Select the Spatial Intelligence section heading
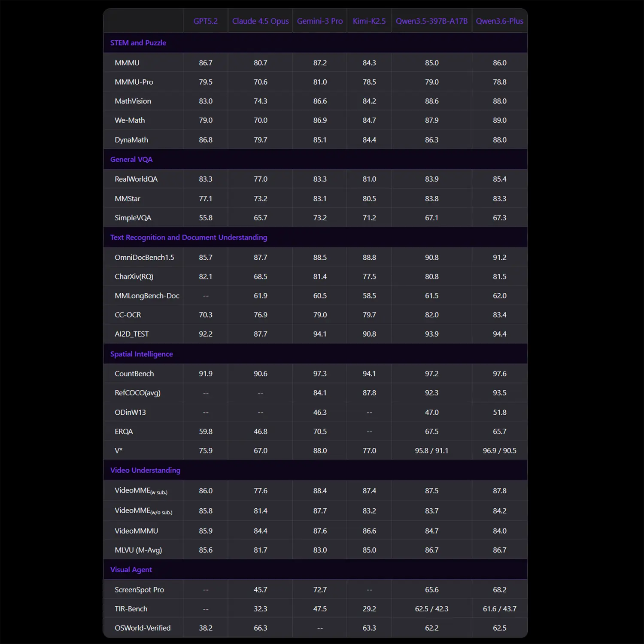The width and height of the screenshot is (644, 644). click(x=142, y=354)
